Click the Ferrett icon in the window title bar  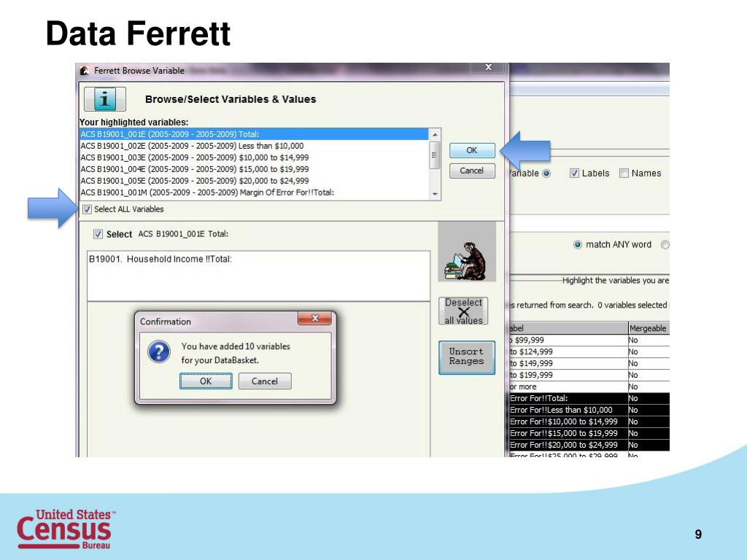click(83, 71)
